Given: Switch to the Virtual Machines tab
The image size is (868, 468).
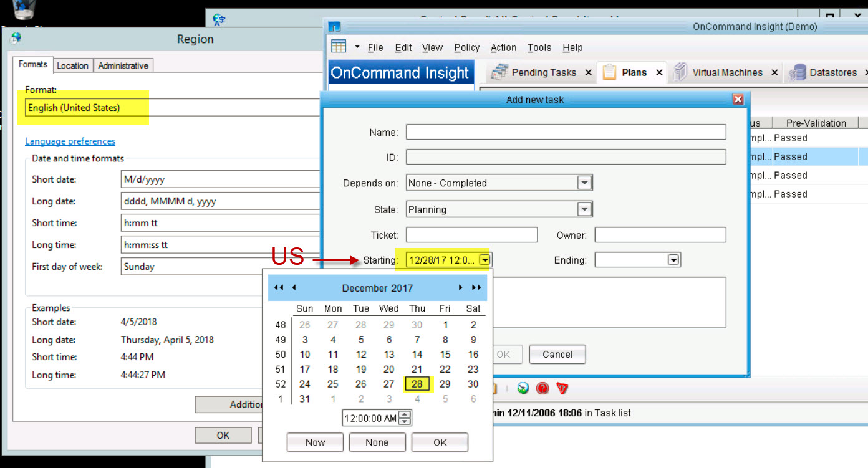Looking at the screenshot, I should 727,72.
